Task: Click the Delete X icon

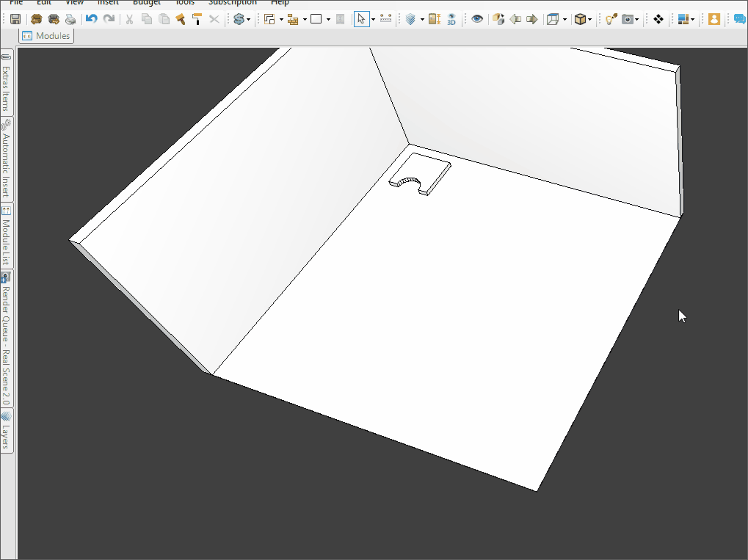Action: click(x=214, y=19)
